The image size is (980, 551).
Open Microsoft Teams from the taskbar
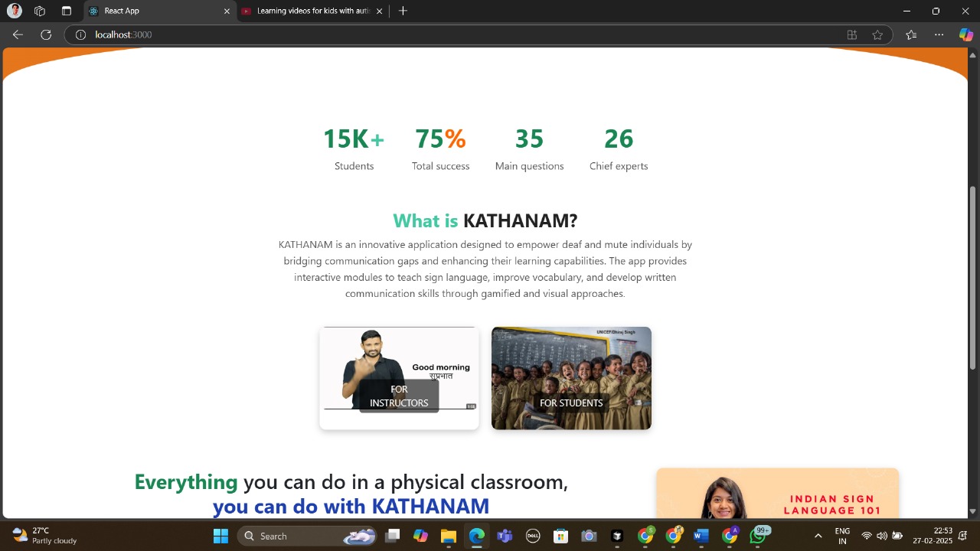click(505, 536)
